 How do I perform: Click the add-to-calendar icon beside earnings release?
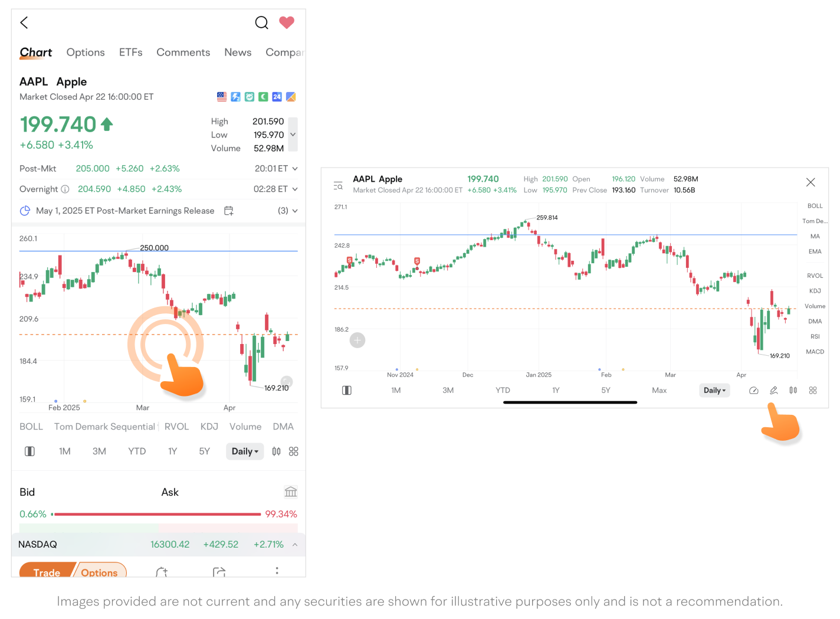[229, 211]
